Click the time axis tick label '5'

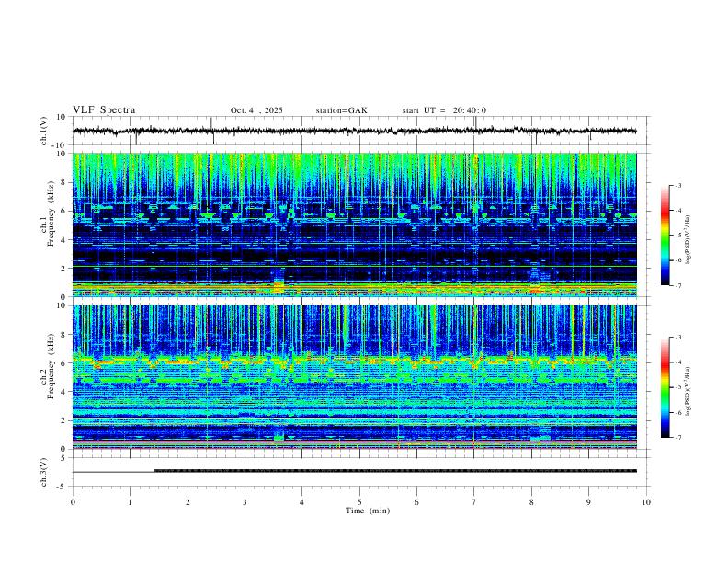tap(359, 502)
